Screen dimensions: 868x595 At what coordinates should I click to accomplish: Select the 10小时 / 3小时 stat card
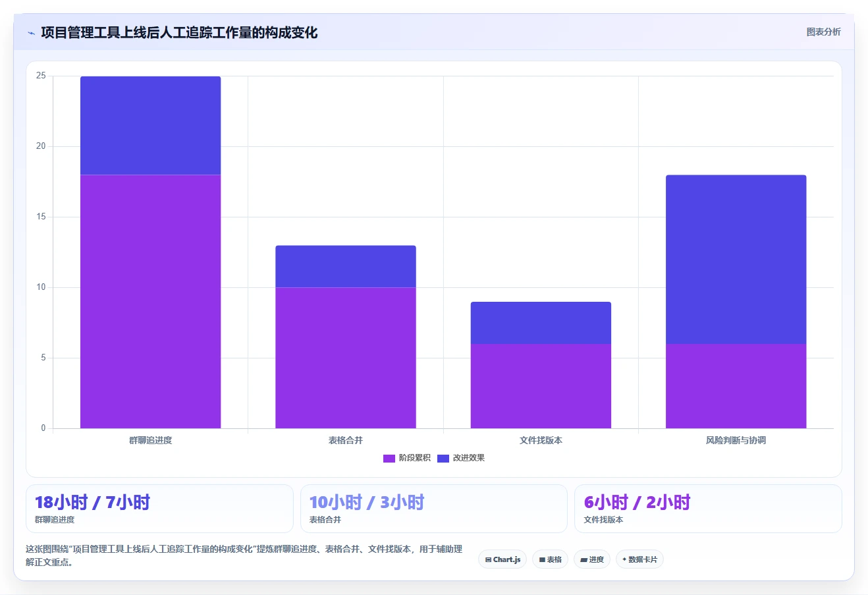(x=433, y=509)
